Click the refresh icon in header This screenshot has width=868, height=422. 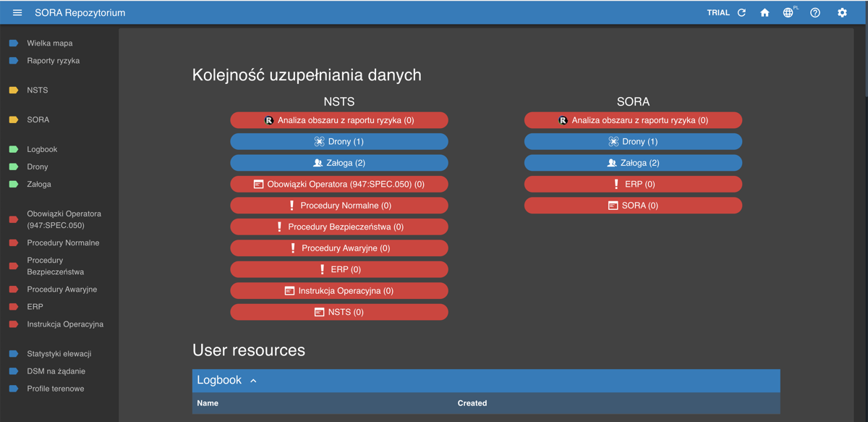point(741,13)
